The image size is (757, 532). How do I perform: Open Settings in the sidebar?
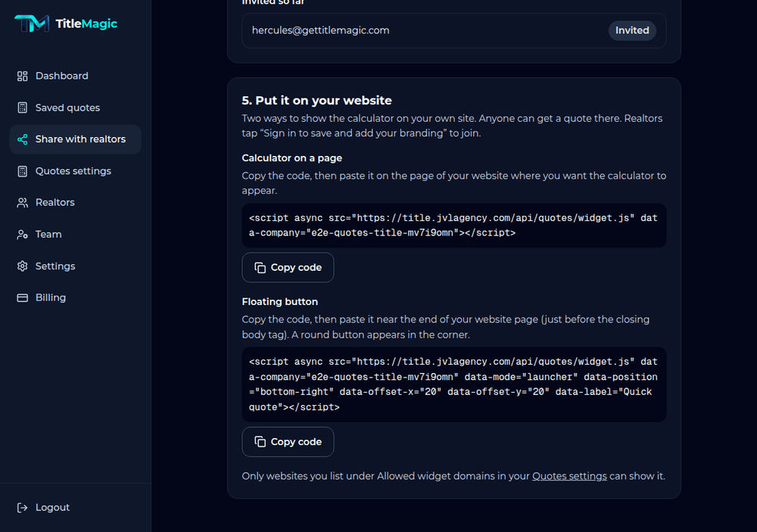[75, 266]
